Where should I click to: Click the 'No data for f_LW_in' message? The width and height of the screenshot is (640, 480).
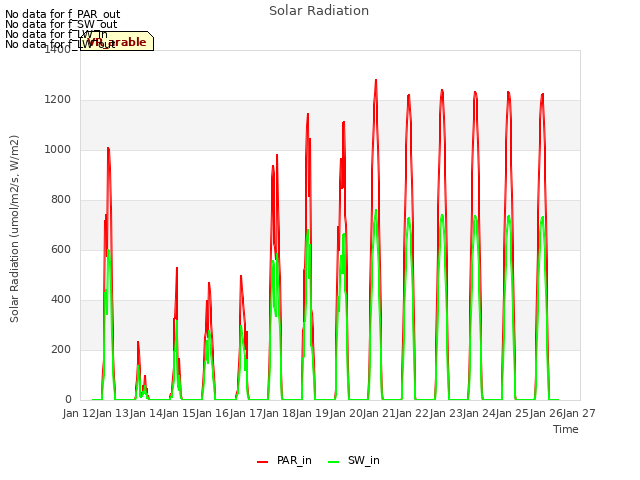(x=56, y=34)
